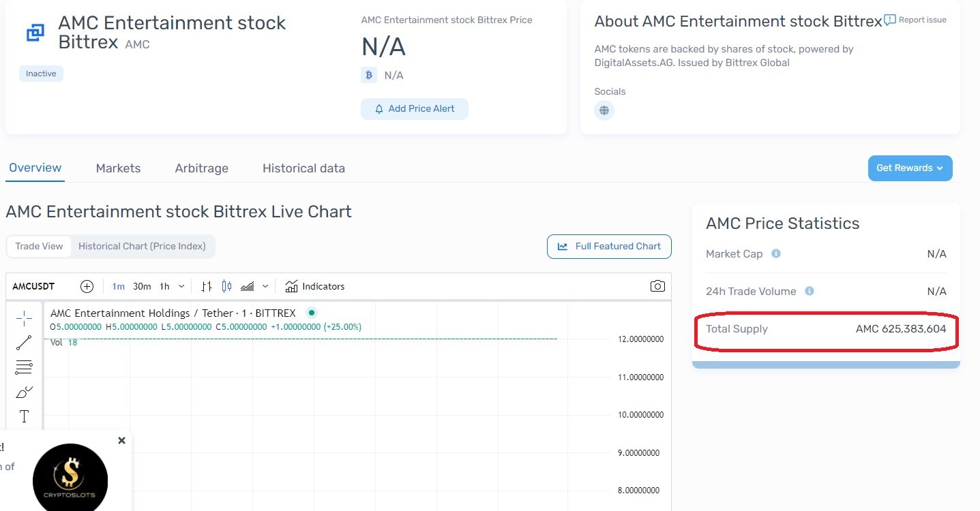Click the CryptoSlots logo thumbnail
The width and height of the screenshot is (980, 511).
[70, 478]
